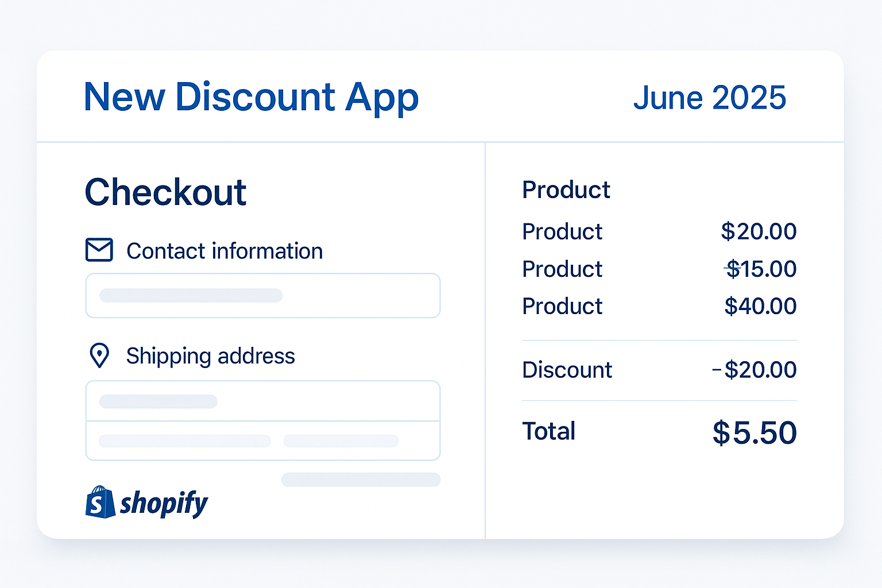Click the June 2025 date label
Viewport: 882px width, 588px height.
click(710, 98)
